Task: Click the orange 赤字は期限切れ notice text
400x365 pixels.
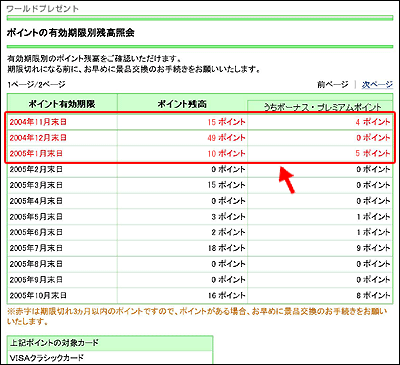Action: [197, 317]
